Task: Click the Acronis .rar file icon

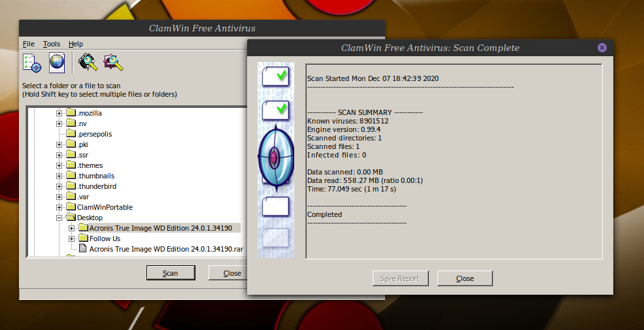Action: click(82, 248)
